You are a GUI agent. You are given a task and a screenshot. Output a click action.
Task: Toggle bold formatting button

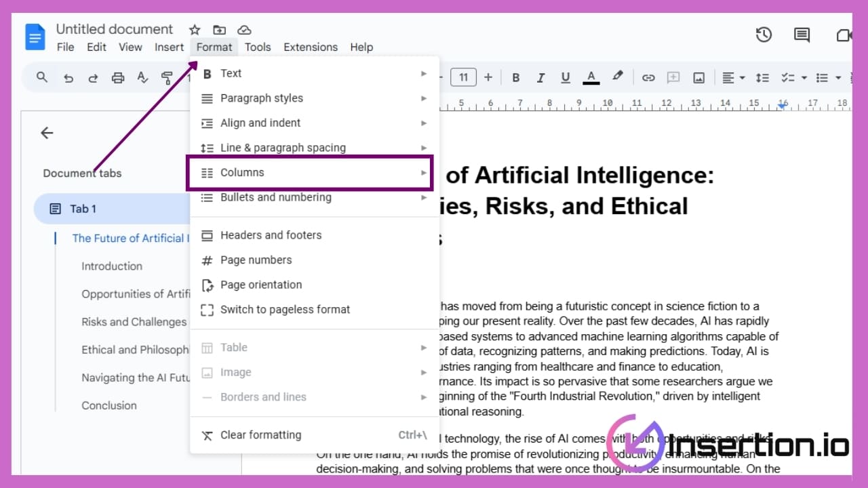515,78
